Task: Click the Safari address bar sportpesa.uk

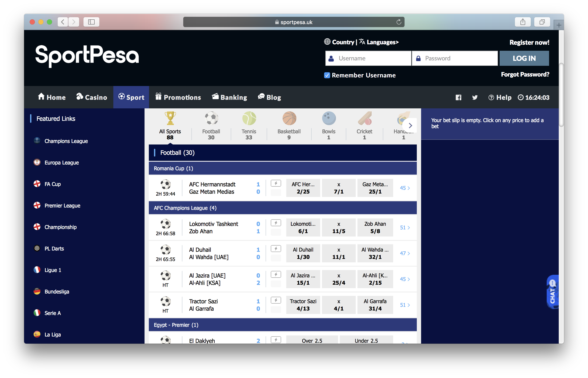Action: 294,22
